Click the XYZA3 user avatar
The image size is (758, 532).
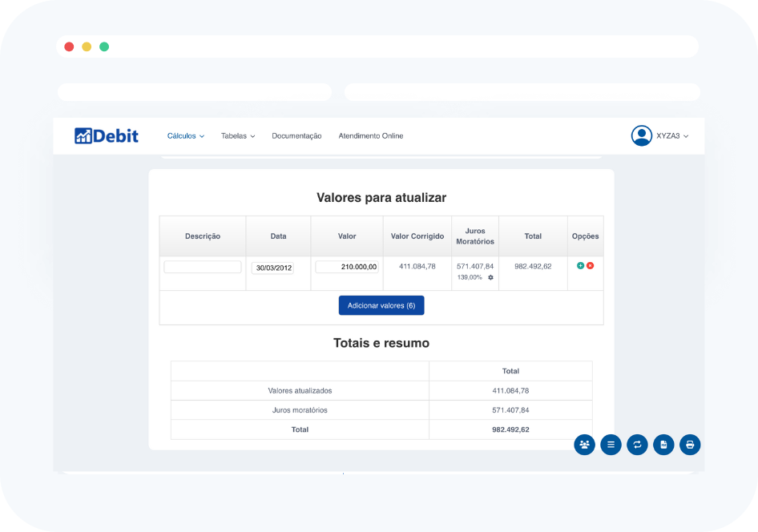point(641,136)
